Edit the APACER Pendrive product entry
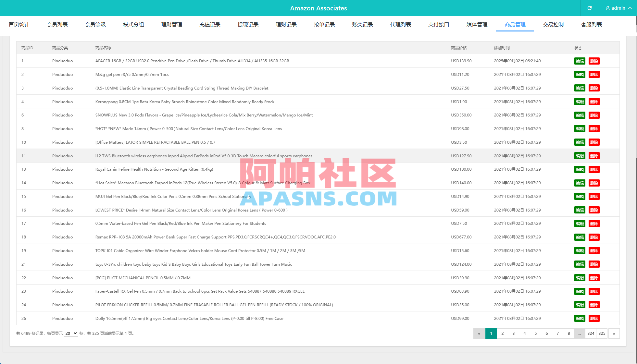 click(580, 61)
